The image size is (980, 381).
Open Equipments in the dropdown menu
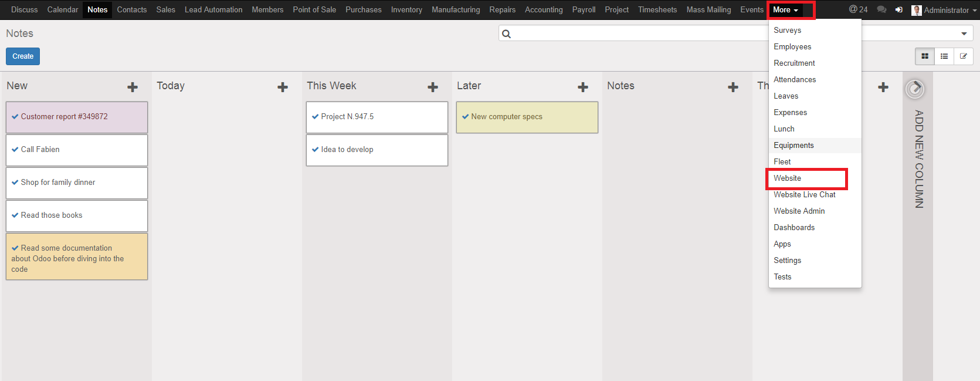point(794,146)
